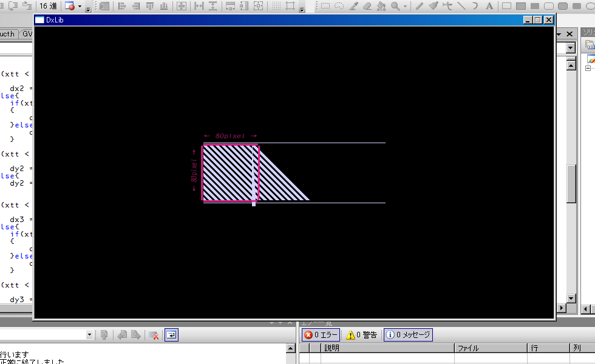Image resolution: width=595 pixels, height=364 pixels.
Task: Open dropdown arrow beside red ball icon
Action: [x=80, y=6]
